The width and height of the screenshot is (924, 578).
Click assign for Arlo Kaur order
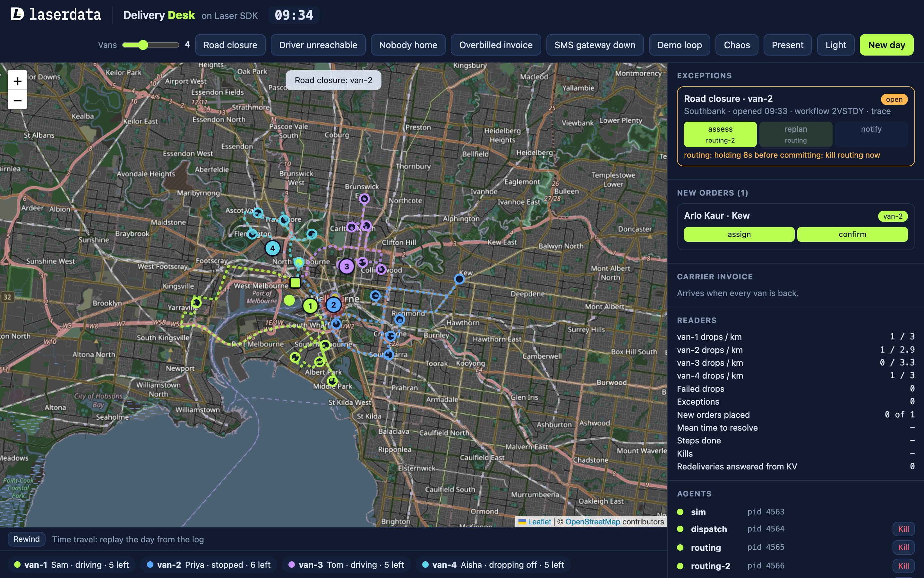(x=739, y=234)
